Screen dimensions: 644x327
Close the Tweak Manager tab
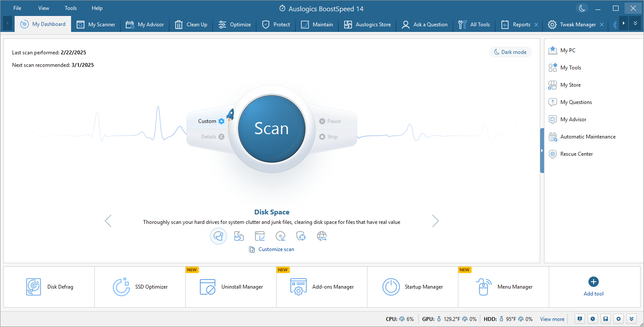(602, 25)
